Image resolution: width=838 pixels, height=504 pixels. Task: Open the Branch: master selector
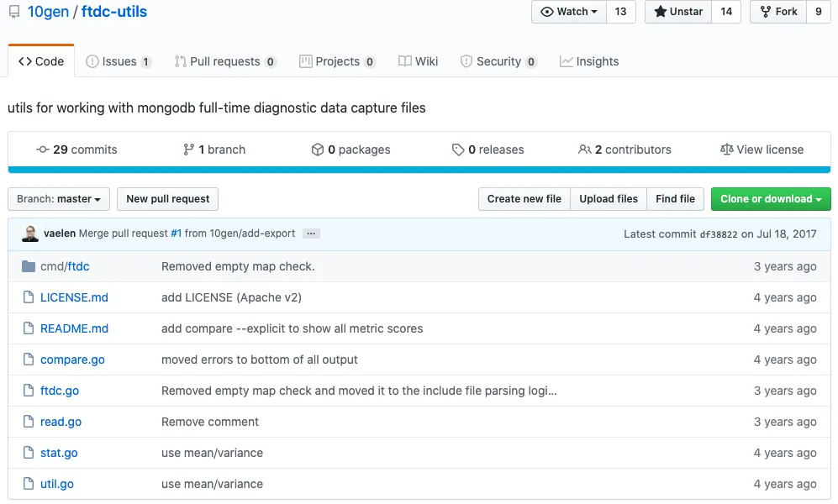pyautogui.click(x=59, y=199)
